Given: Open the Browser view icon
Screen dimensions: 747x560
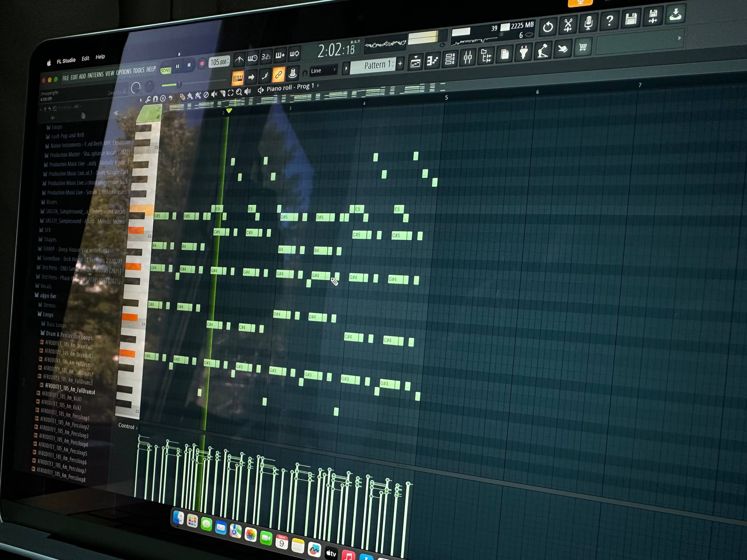Looking at the screenshot, I should 486,56.
